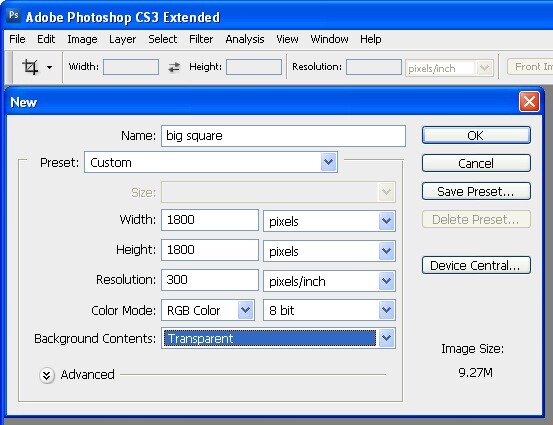This screenshot has width=553, height=425.
Task: Click the Color Mode label
Action: (123, 310)
